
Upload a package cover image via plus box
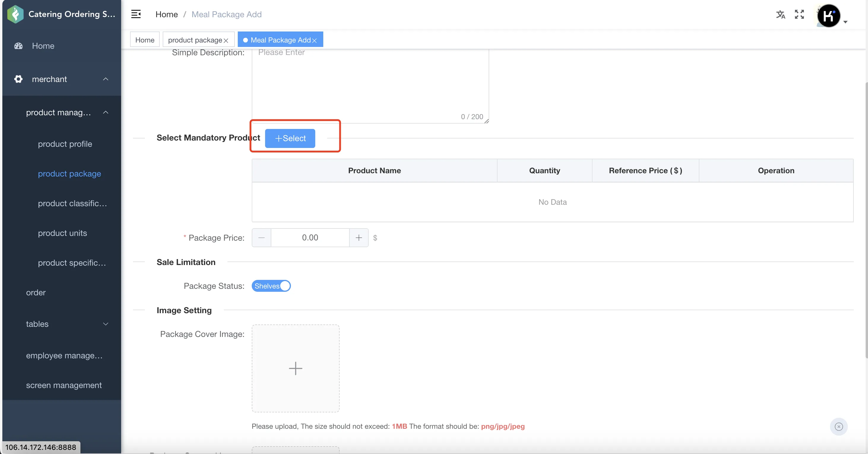coord(295,368)
